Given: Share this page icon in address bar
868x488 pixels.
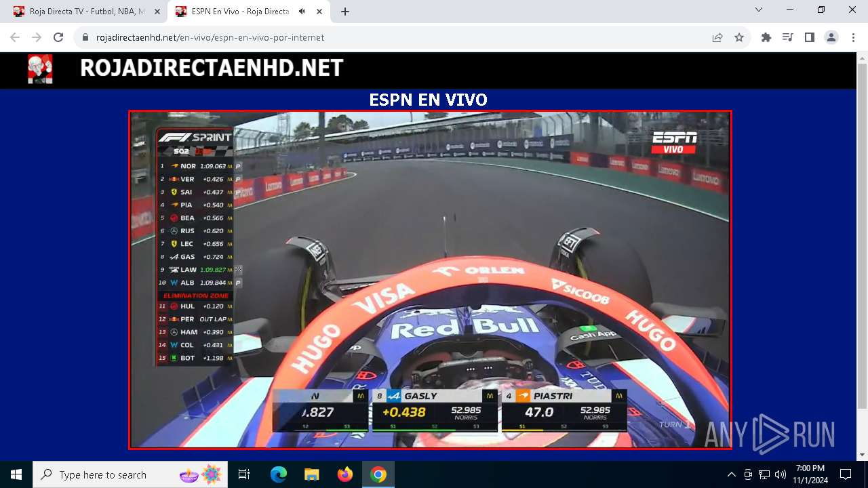Looking at the screenshot, I should click(717, 38).
